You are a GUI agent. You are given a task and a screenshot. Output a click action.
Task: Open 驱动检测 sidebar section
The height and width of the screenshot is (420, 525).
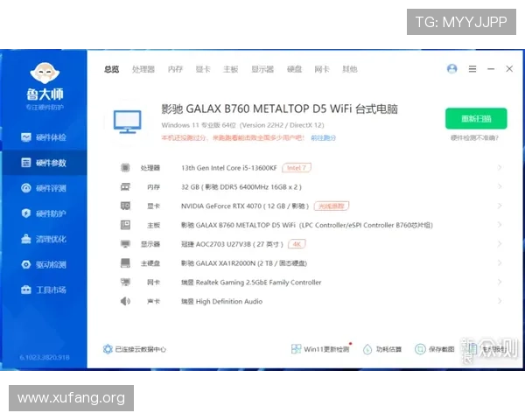(44, 264)
